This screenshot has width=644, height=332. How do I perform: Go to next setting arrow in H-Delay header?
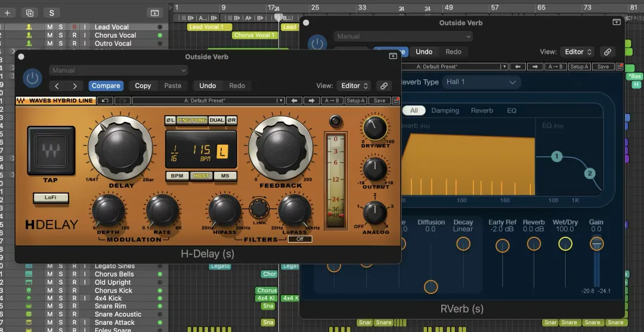point(75,86)
